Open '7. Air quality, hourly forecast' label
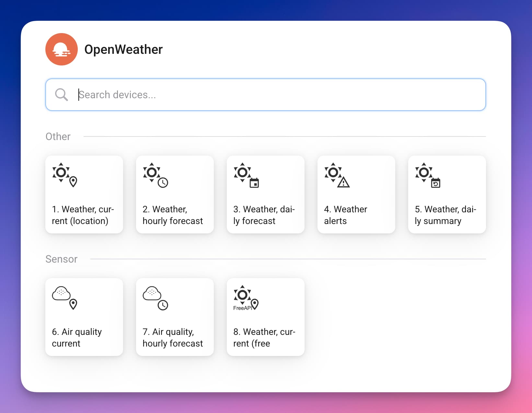This screenshot has width=532, height=413. click(173, 337)
